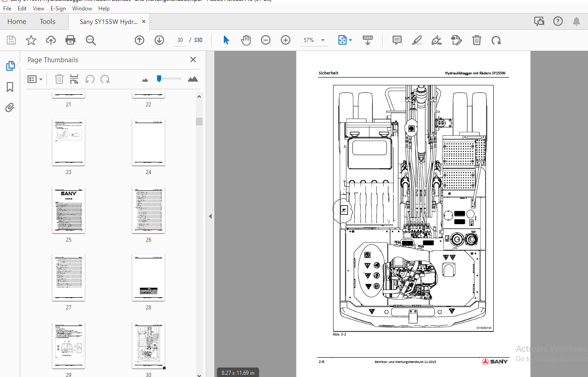This screenshot has height=377, width=588.
Task: Add a comment sticky note
Action: [x=397, y=40]
